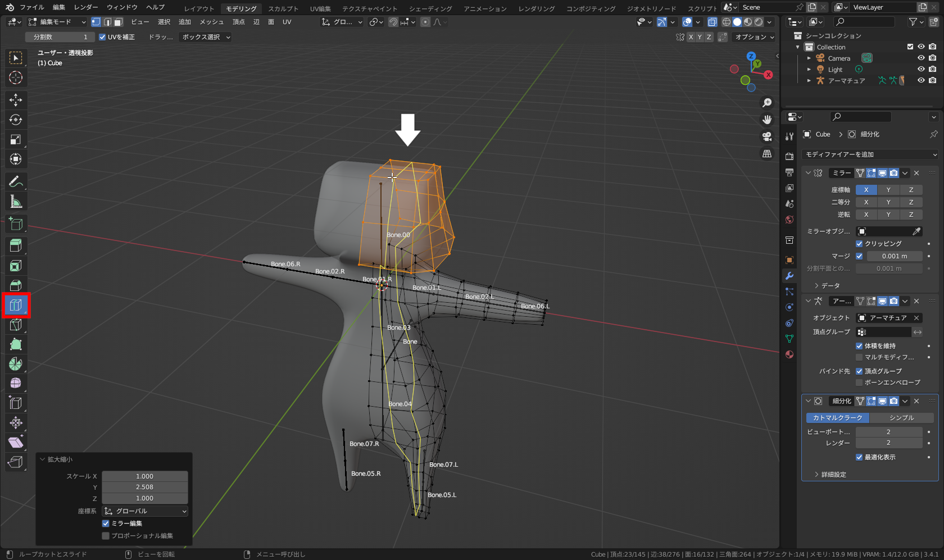Toggle the ミラー編集 checkbox
Image resolution: width=944 pixels, height=560 pixels.
pos(106,523)
